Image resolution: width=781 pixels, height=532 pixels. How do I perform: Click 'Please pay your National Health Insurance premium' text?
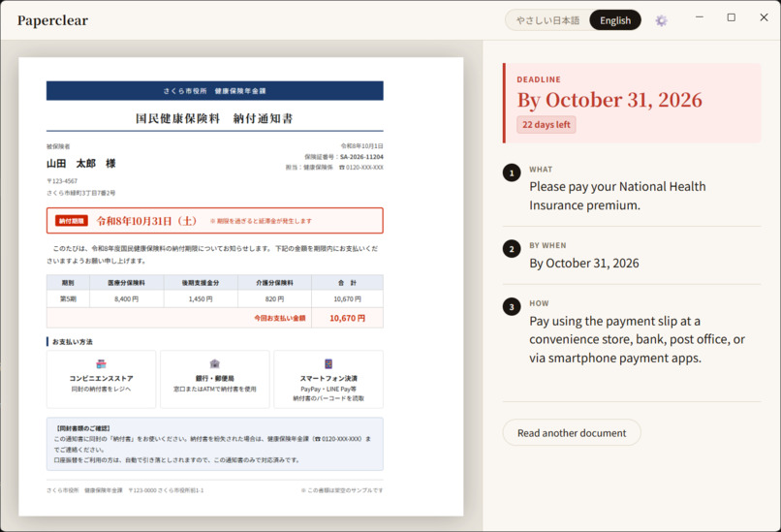pyautogui.click(x=617, y=196)
